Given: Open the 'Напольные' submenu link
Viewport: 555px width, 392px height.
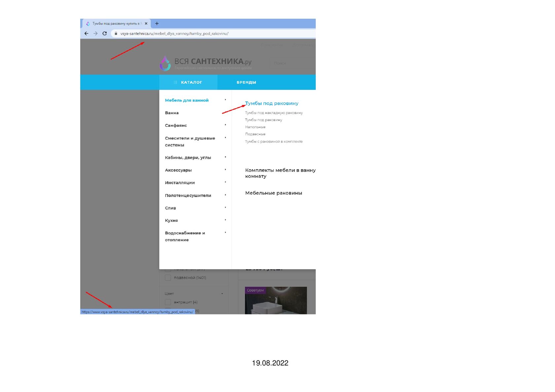Looking at the screenshot, I should [x=255, y=127].
